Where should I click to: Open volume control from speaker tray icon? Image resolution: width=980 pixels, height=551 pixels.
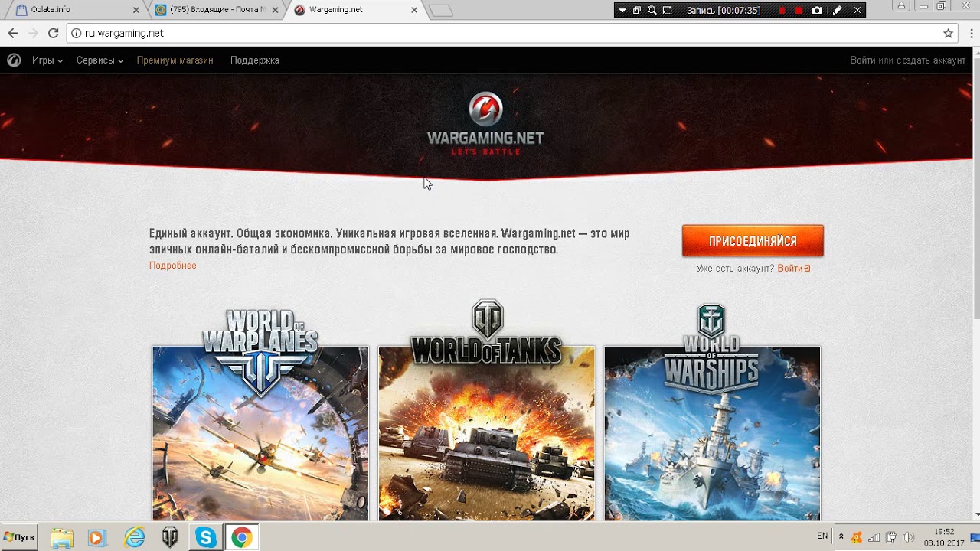tap(908, 536)
